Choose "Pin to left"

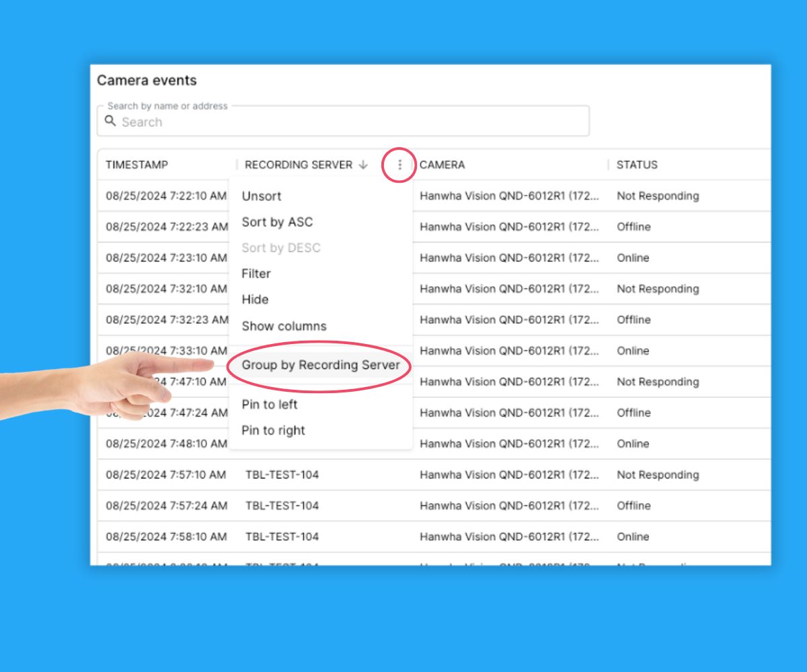coord(268,405)
